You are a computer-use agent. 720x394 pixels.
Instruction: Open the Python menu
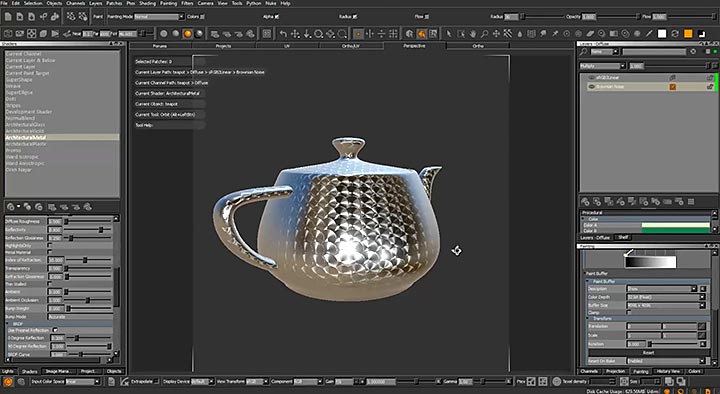pos(253,3)
